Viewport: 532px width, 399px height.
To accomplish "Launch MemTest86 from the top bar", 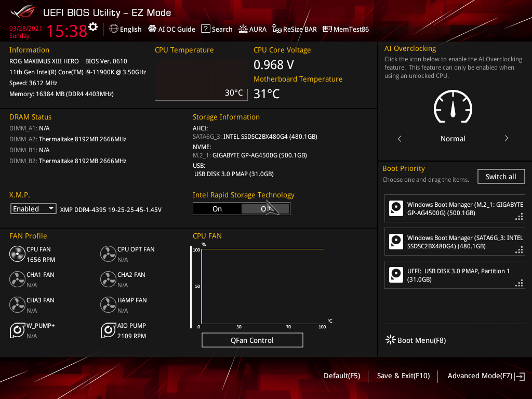I will 345,29.
